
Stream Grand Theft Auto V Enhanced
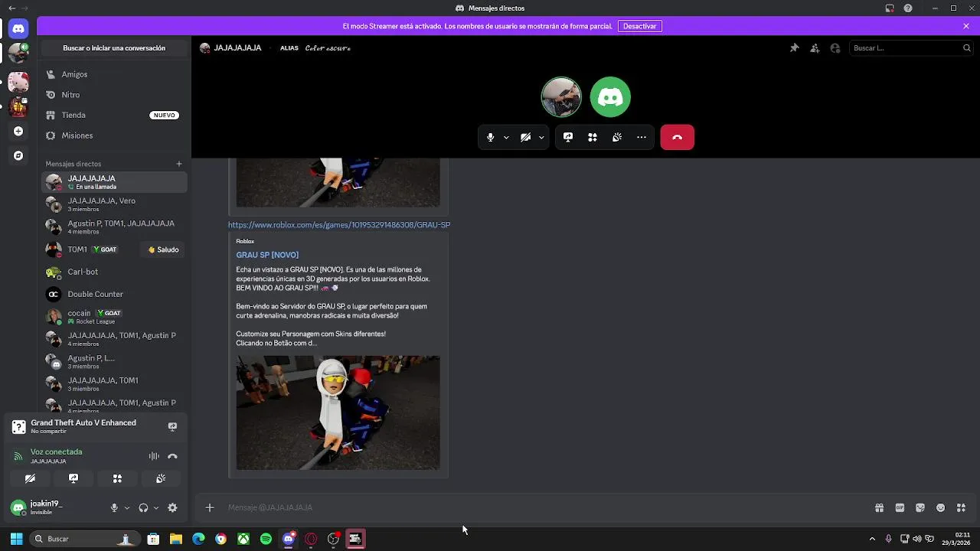(172, 426)
